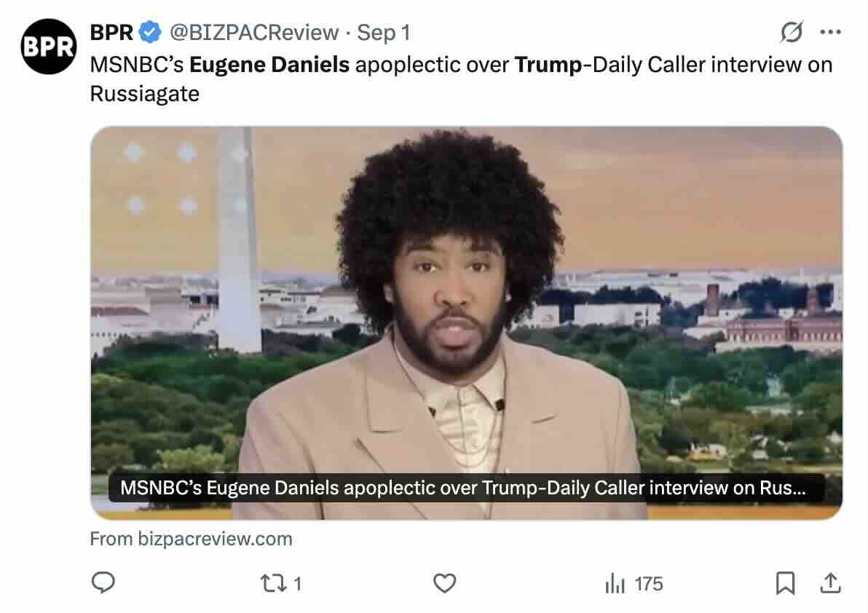Like the post with the heart icon
This screenshot has width=868, height=613.
point(444,583)
